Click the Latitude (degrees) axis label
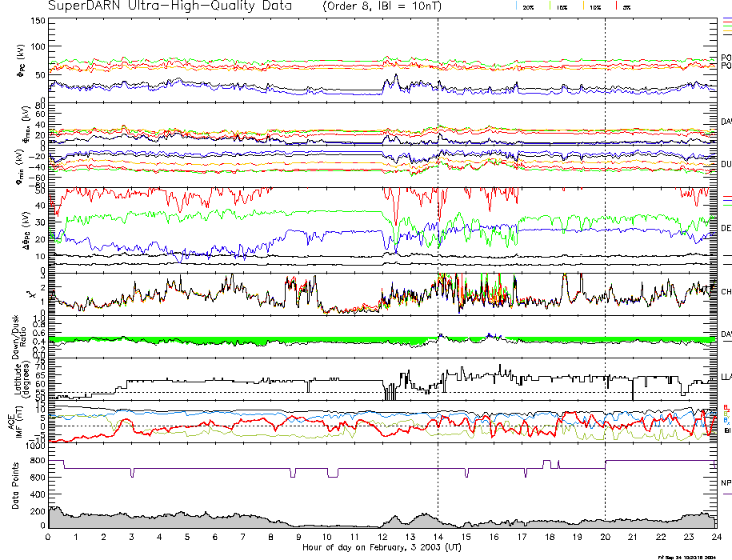Screen dimensions: 732x560 (24, 379)
